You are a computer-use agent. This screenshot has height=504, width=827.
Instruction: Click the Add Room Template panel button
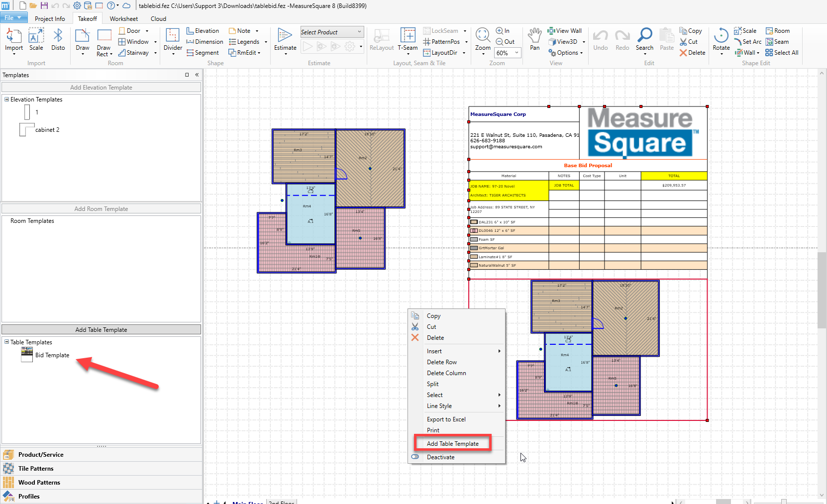(102, 209)
